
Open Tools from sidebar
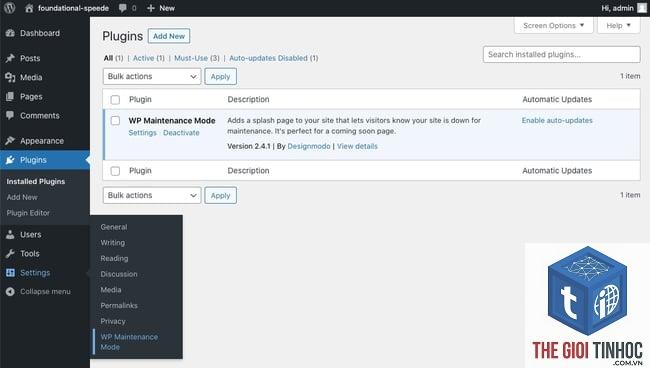coord(29,254)
